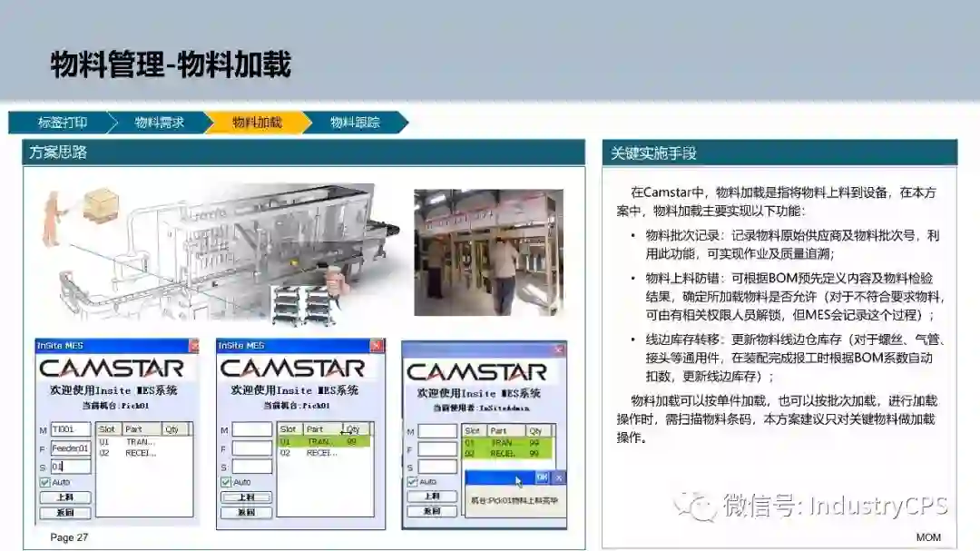
Task: Click the S field containing 01
Action: pyautogui.click(x=71, y=467)
